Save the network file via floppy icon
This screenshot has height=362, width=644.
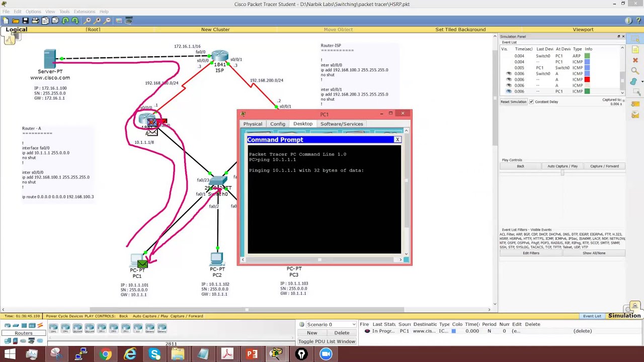25,21
